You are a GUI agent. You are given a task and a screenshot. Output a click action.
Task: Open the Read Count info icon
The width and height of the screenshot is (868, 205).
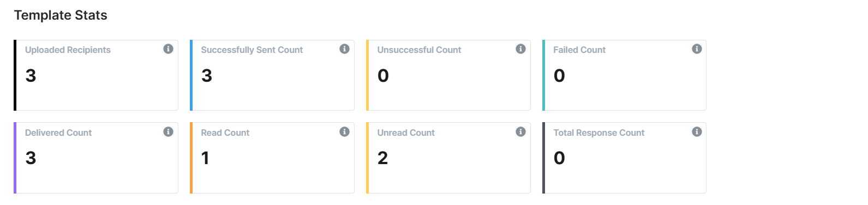click(x=344, y=132)
